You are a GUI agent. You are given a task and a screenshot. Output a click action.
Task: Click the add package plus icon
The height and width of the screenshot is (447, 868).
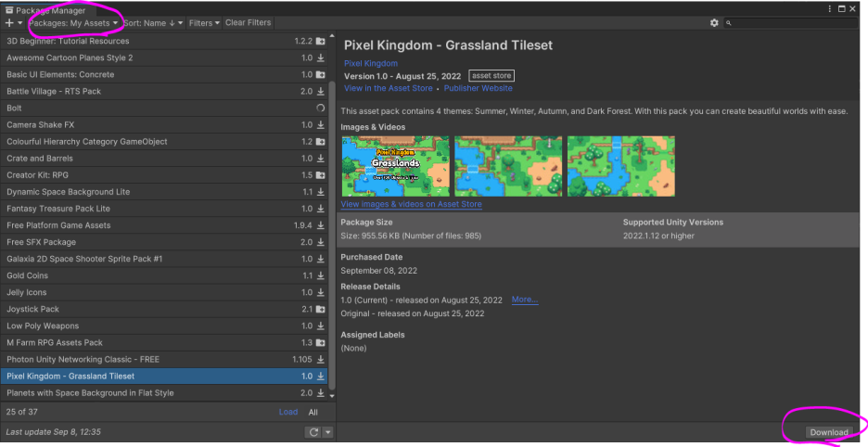(9, 22)
